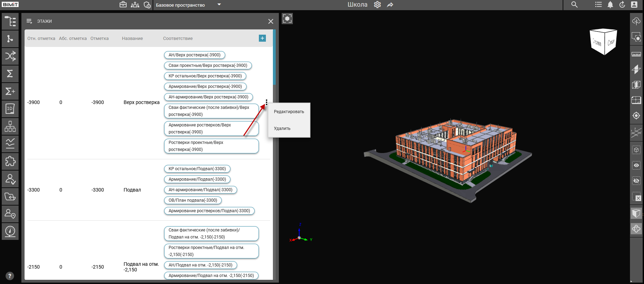644x284 pixels.
Task: Click the plus button to add floor
Action: (262, 38)
